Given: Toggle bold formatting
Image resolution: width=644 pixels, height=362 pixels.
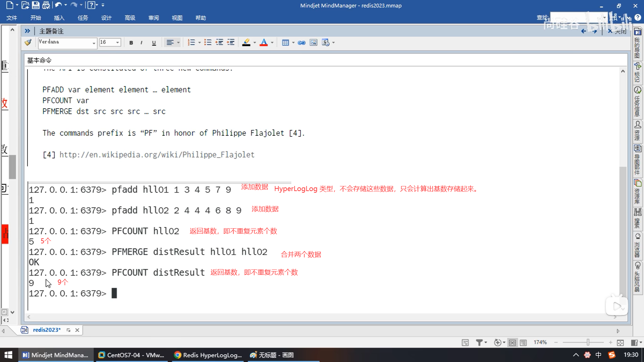Looking at the screenshot, I should coord(131,43).
